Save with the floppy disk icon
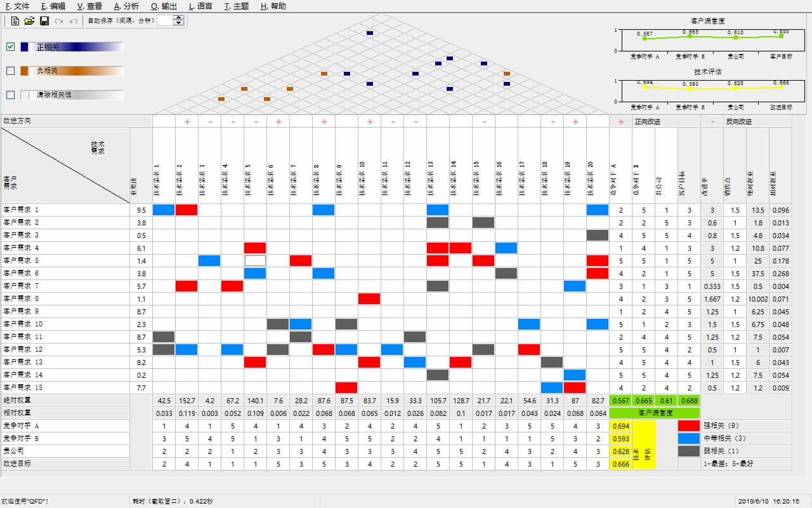Viewport: 812px width, 508px height. click(44, 21)
